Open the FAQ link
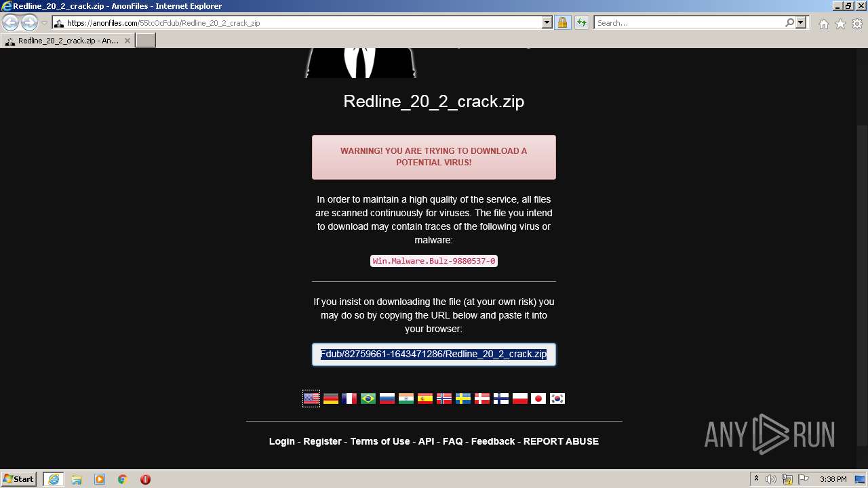This screenshot has height=488, width=868. click(452, 441)
